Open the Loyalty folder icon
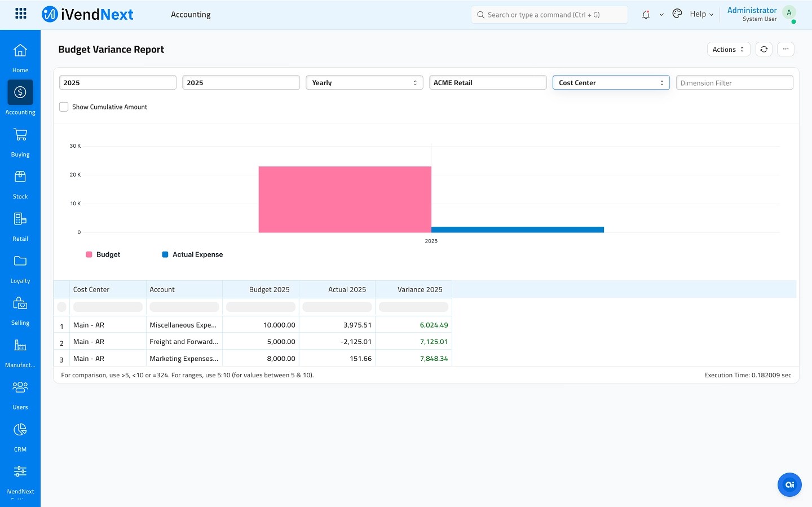 tap(20, 261)
